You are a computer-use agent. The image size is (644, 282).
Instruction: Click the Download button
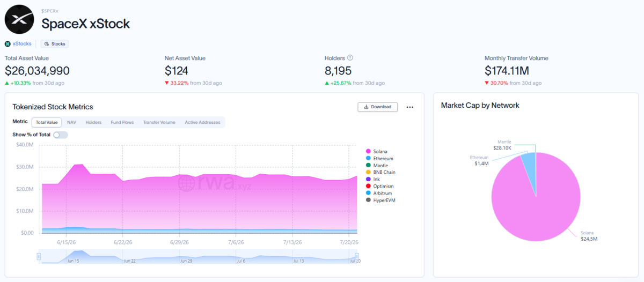click(x=378, y=107)
